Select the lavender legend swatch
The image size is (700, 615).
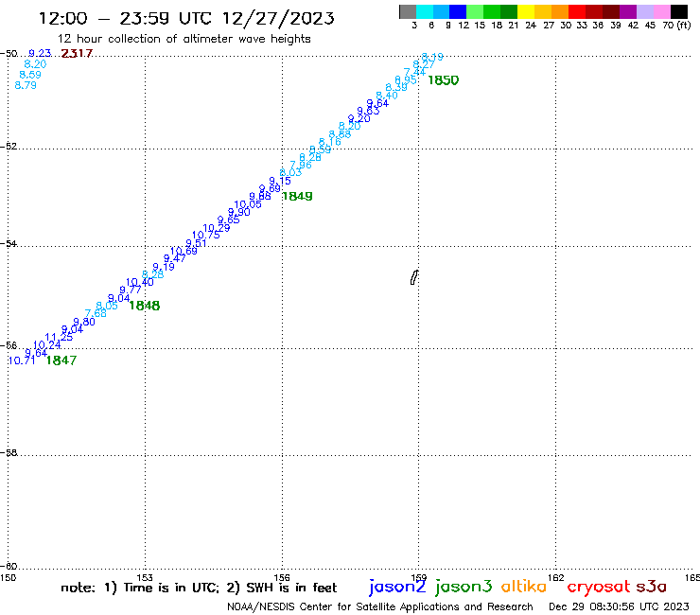(645, 11)
